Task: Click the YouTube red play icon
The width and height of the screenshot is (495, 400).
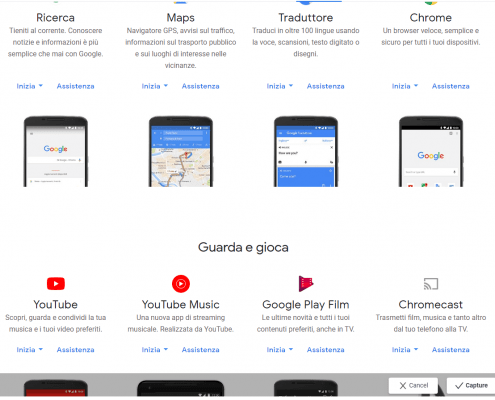Action: coord(56,284)
